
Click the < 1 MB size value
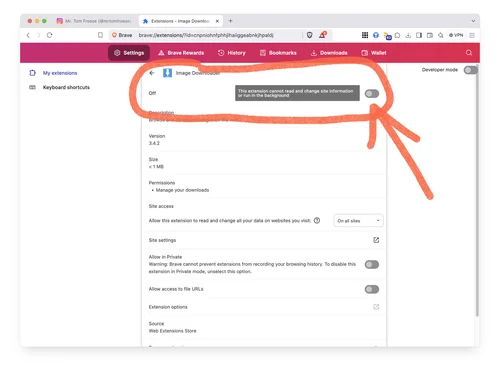[156, 166]
